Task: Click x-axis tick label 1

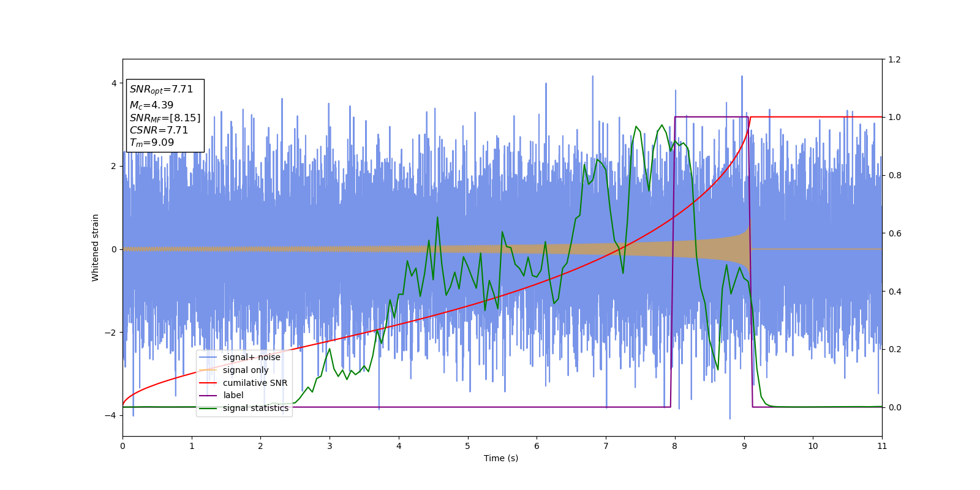Action: pyautogui.click(x=192, y=446)
